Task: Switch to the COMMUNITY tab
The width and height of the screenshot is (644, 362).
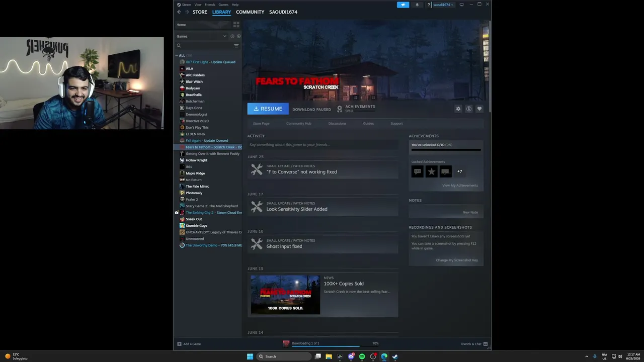Action: [x=250, y=12]
